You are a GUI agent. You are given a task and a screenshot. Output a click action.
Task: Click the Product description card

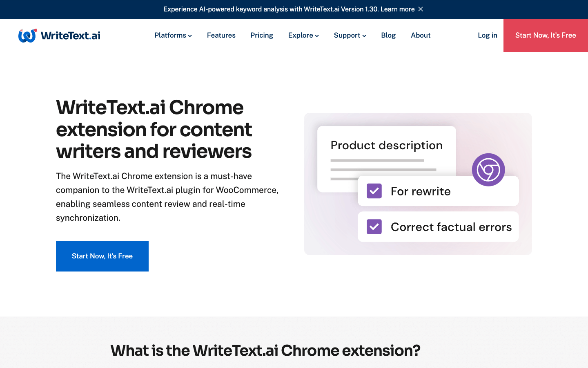387,159
